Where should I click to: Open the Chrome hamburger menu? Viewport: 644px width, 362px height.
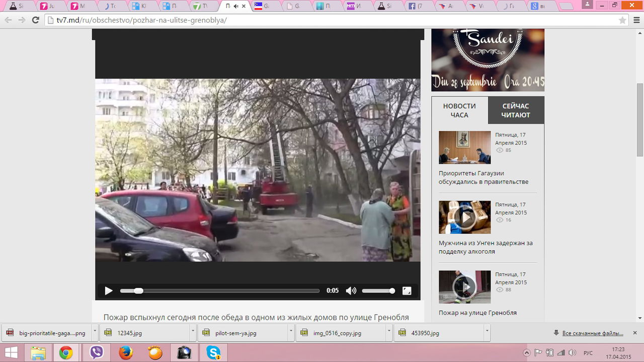(636, 20)
